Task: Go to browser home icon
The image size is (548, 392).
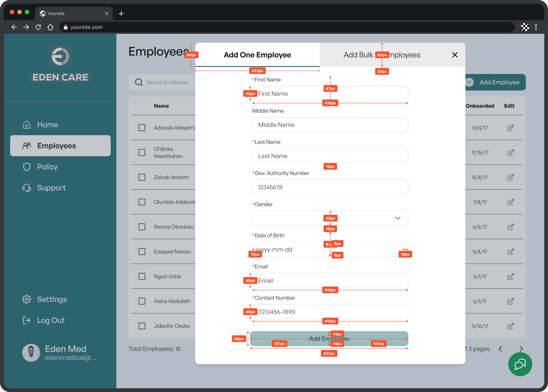Action: 50,27
